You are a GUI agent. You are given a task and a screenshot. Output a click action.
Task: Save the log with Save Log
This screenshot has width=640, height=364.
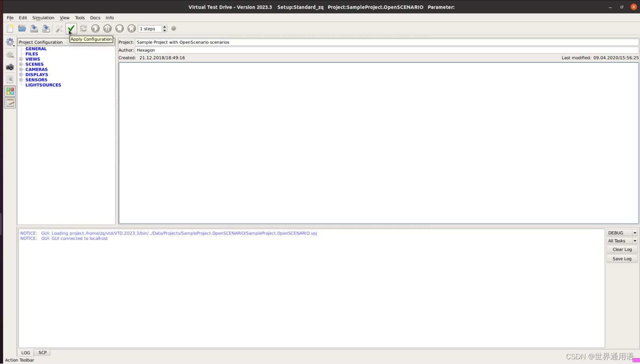tap(621, 258)
